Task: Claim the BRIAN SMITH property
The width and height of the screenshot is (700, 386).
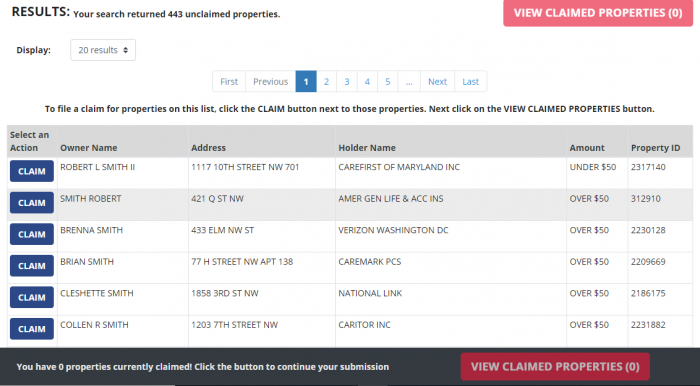Action: 32,266
